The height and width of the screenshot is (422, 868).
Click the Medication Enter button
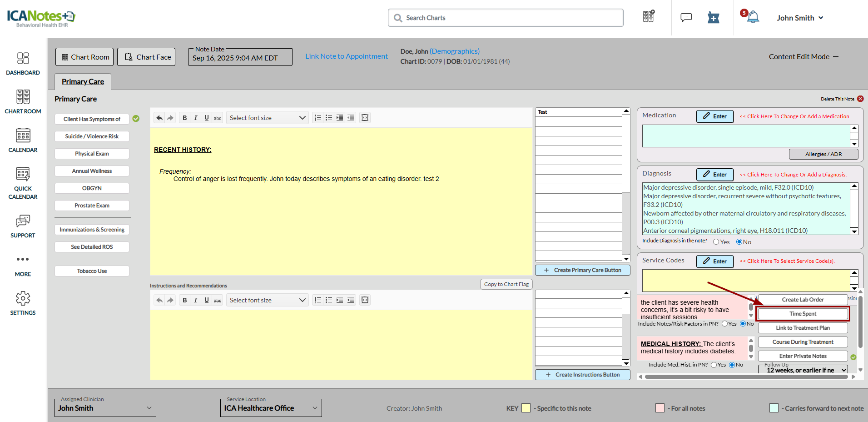715,116
